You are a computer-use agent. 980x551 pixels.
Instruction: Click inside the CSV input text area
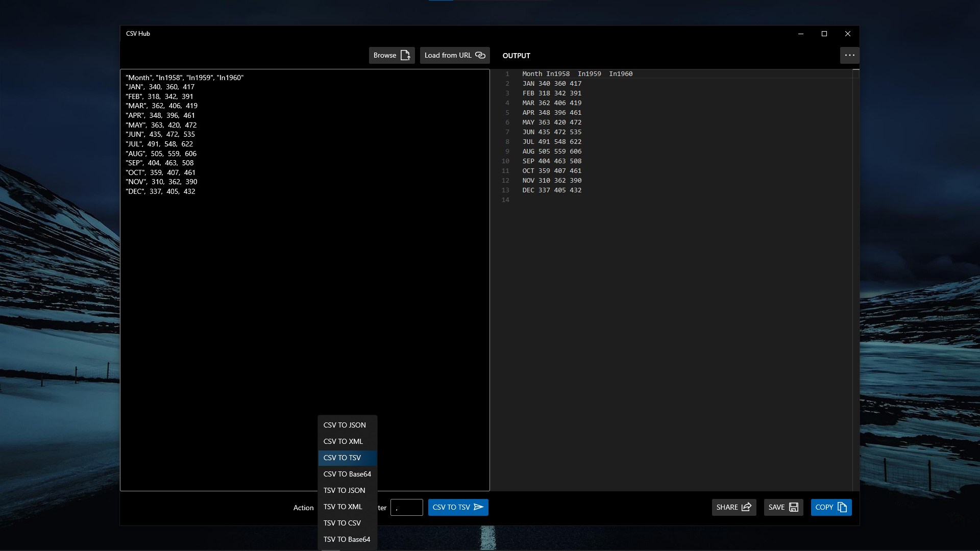pyautogui.click(x=305, y=280)
